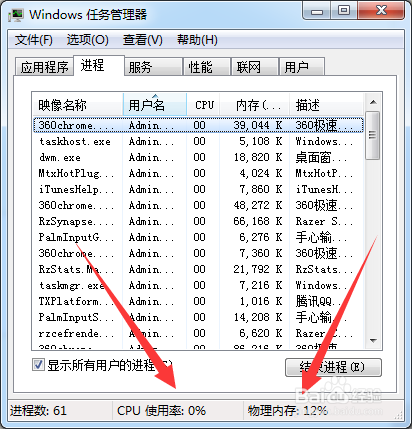This screenshot has width=412, height=429.
Task: Switch to the 服务 tab
Action: tap(153, 67)
